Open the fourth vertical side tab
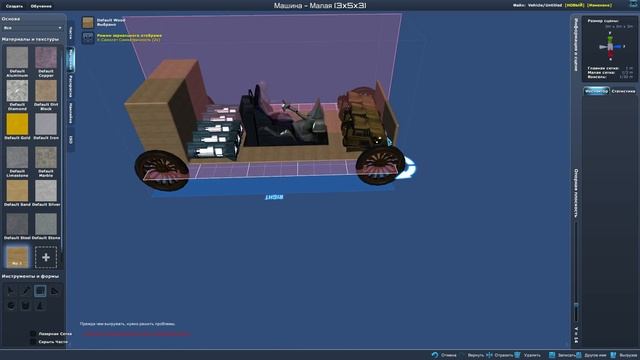The width and height of the screenshot is (640, 360). (x=71, y=113)
